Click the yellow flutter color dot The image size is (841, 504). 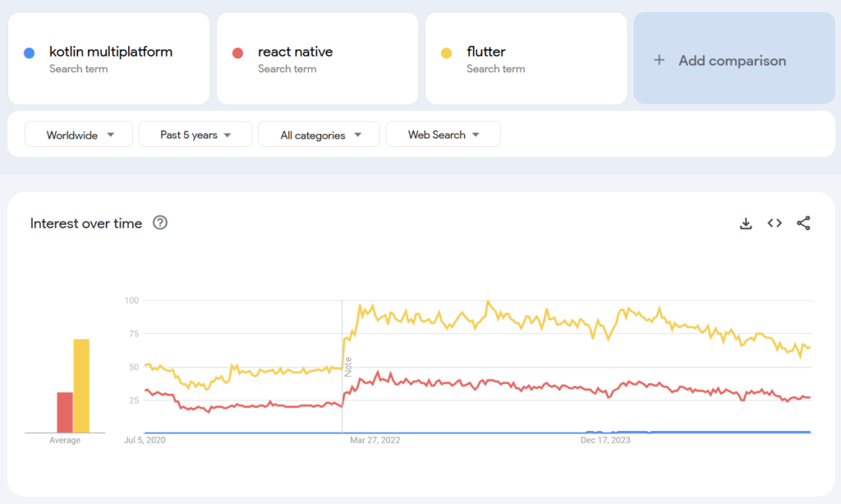446,53
